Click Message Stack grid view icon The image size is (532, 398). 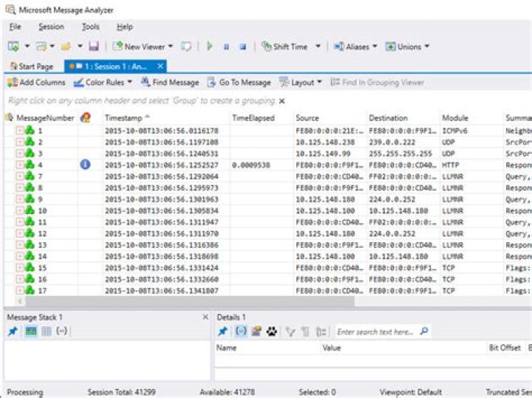[x=47, y=332]
